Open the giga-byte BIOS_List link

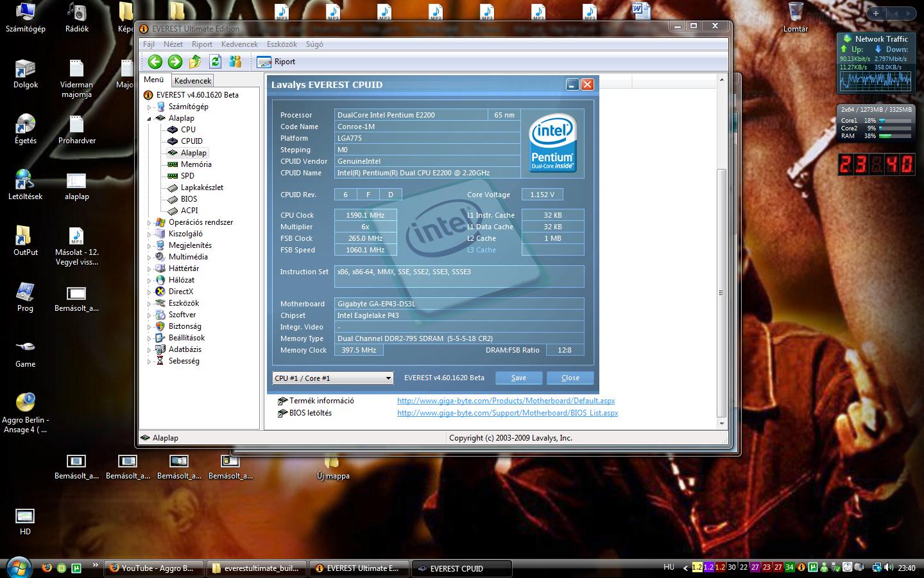508,413
